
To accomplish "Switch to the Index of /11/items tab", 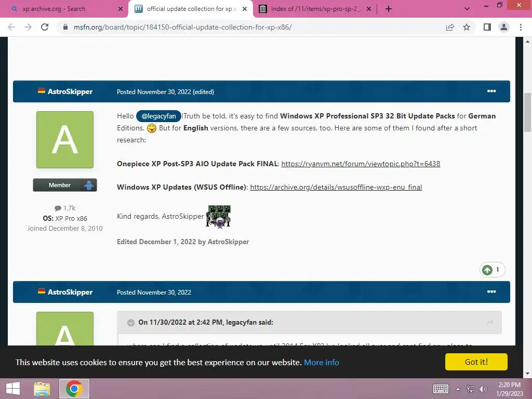I will [314, 9].
